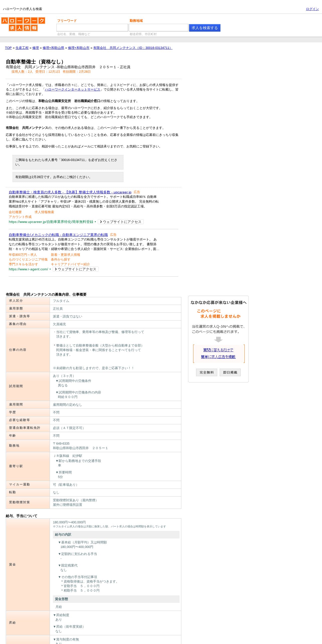Open the 修理+和歌山県 breadcrumb link

(53, 48)
